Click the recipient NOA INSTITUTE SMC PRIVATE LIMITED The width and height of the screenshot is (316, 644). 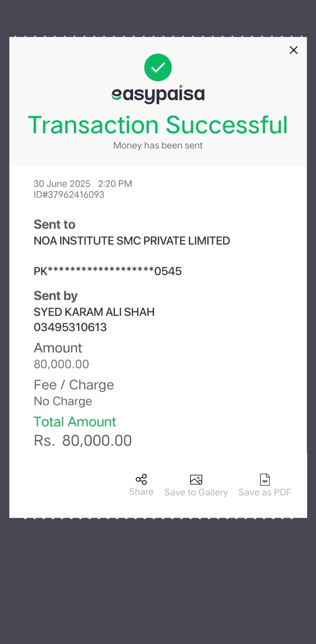pos(131,241)
